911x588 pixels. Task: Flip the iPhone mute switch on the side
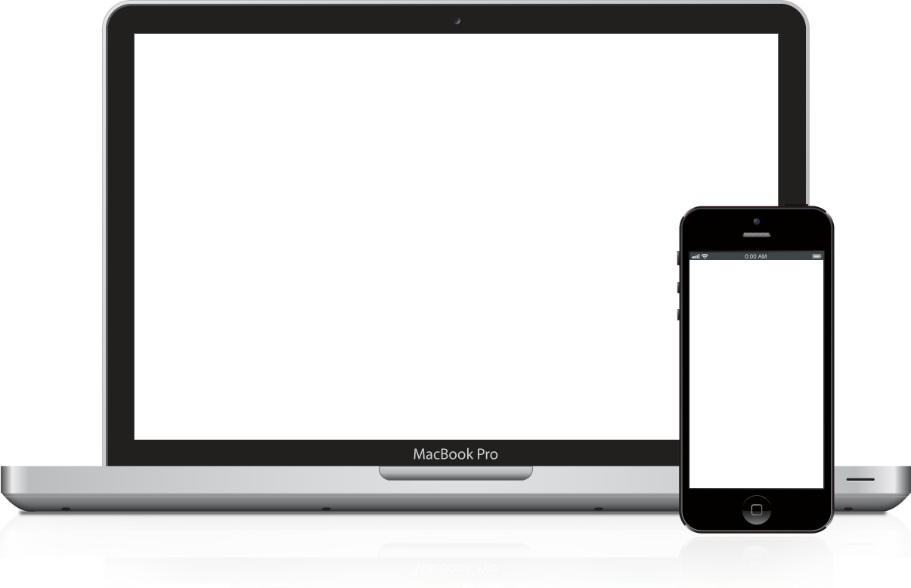(677, 258)
